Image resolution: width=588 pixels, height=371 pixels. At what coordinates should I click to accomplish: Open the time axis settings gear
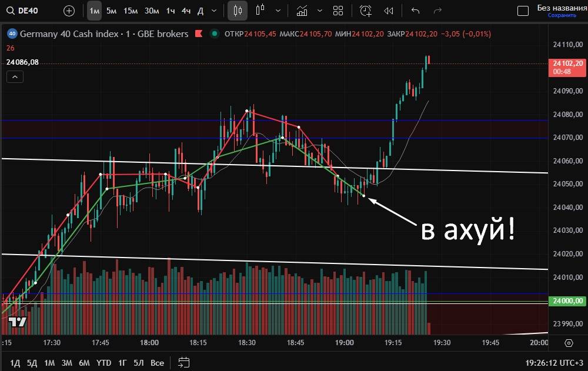[x=568, y=343]
